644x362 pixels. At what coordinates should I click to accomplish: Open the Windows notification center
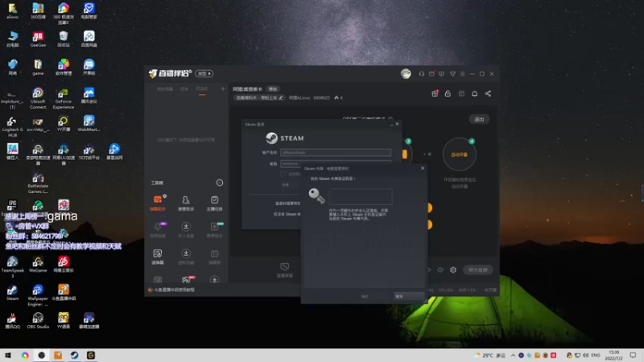[x=633, y=355]
